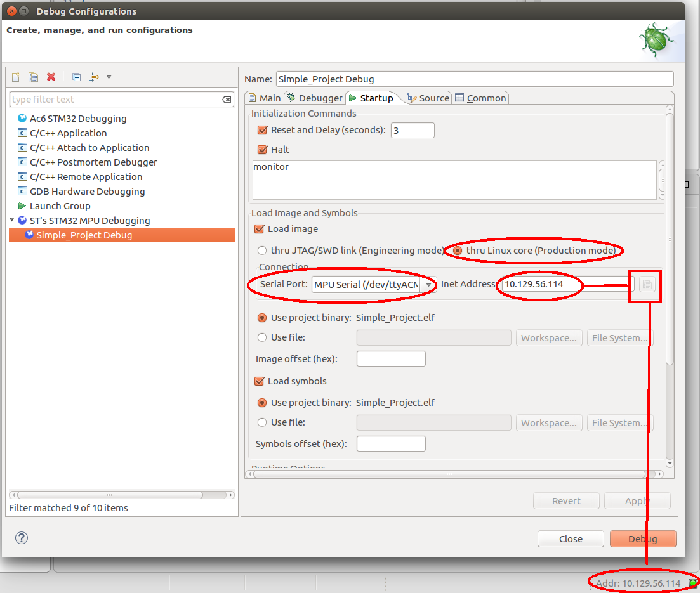Clear the filter text field icon
Image resolution: width=700 pixels, height=593 pixels.
[x=227, y=100]
